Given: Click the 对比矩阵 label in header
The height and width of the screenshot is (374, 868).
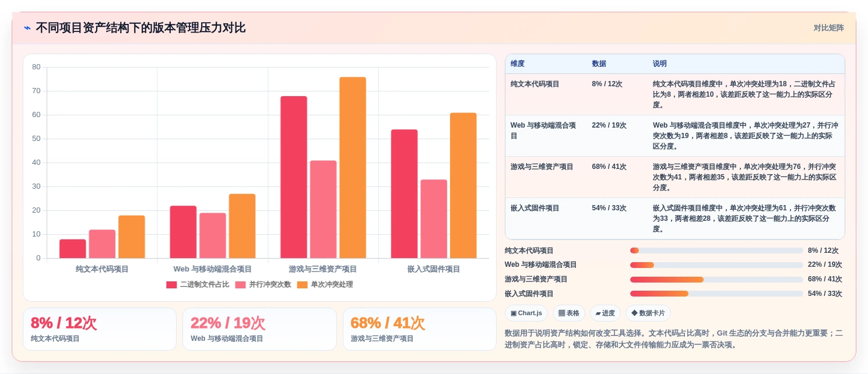Looking at the screenshot, I should (828, 28).
